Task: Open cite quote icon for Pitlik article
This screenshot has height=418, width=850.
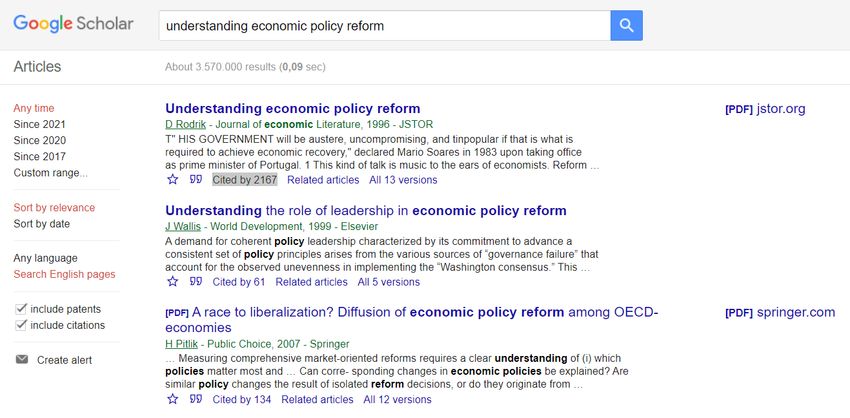Action: [x=196, y=398]
